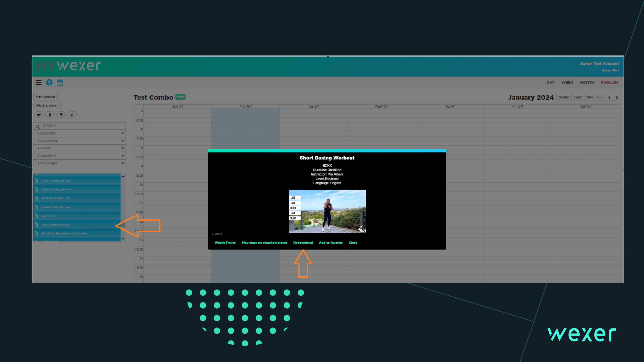Screen dimensions: 644x362
Task: Click the Sat 13/1 column header
Action: point(586,106)
